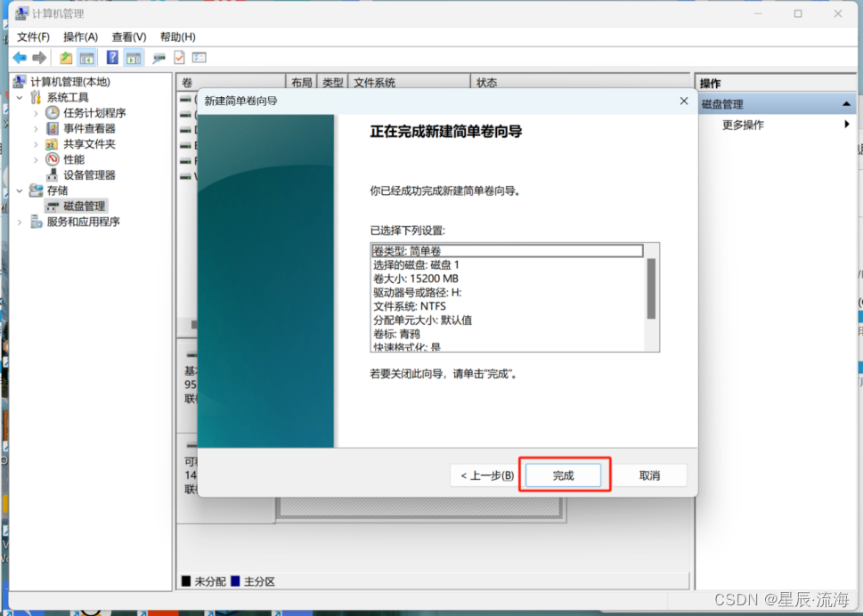The height and width of the screenshot is (616, 863).
Task: Expand the 共享文件夹 node
Action: click(x=36, y=144)
